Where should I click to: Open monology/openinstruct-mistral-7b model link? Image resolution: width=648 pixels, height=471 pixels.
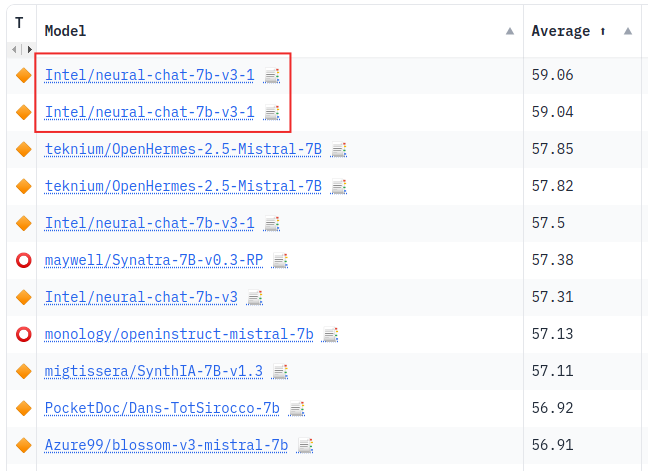[x=179, y=334]
